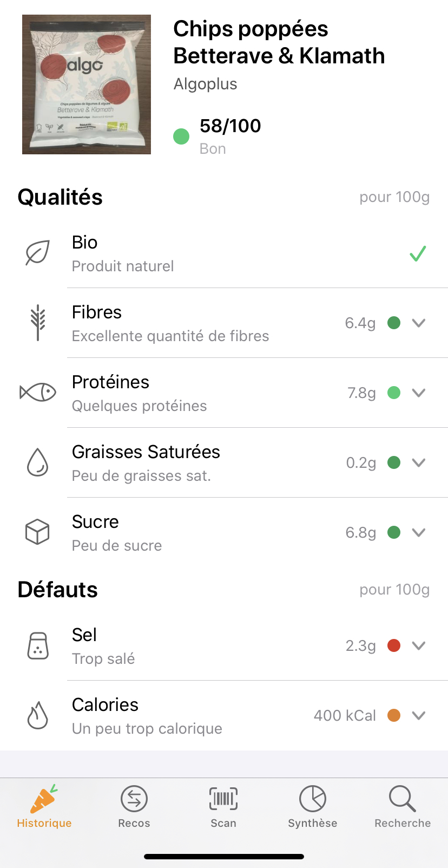This screenshot has height=868, width=448.
Task: Tap the Sucre cube icon
Action: coord(38,532)
